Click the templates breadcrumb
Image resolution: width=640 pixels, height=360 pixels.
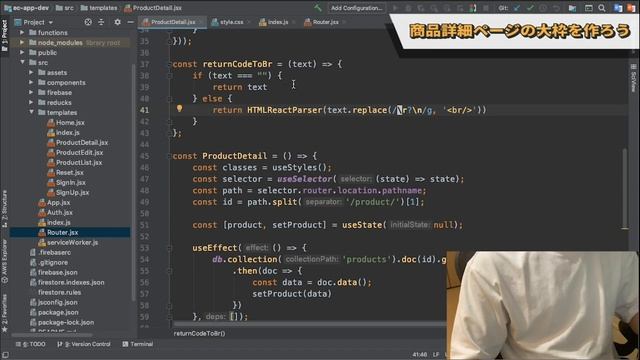99,8
